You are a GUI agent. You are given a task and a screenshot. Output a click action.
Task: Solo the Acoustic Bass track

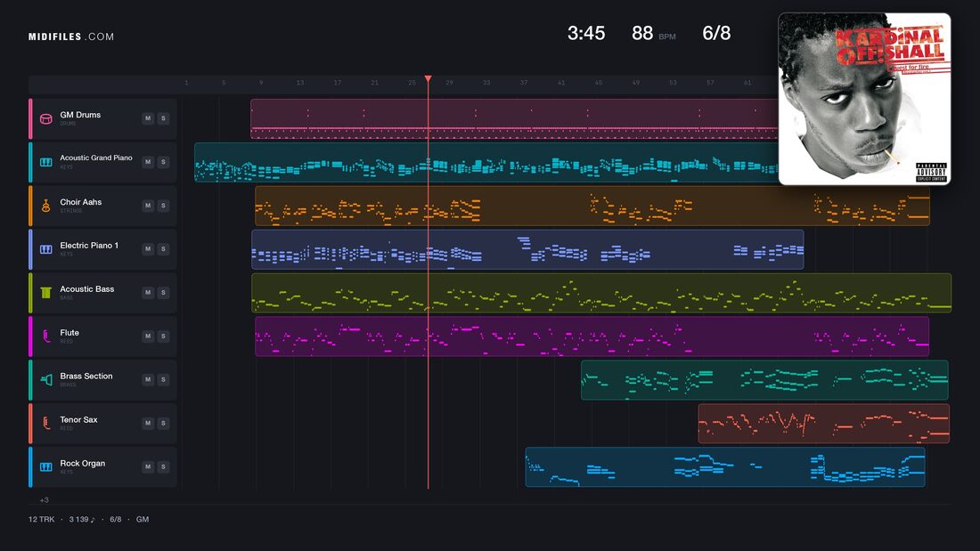pyautogui.click(x=163, y=292)
